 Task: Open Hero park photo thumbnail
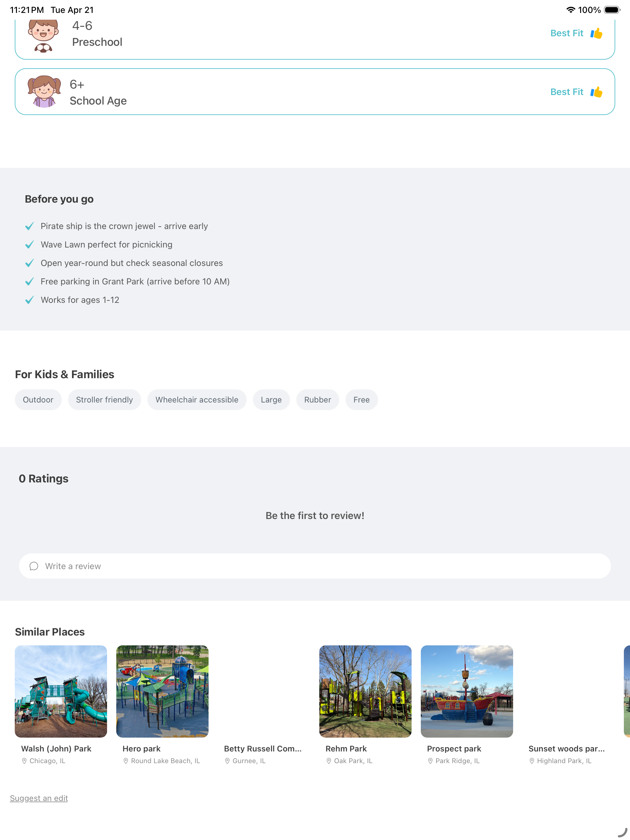[162, 691]
